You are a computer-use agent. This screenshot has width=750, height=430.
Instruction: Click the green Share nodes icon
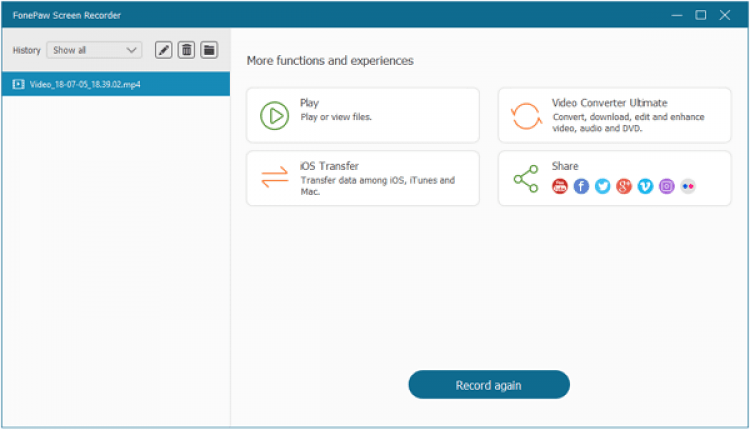point(526,179)
